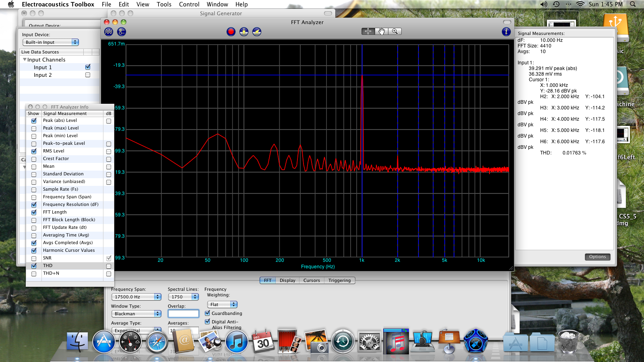Click the volume icon in the menu bar
The height and width of the screenshot is (362, 644).
click(x=544, y=4)
